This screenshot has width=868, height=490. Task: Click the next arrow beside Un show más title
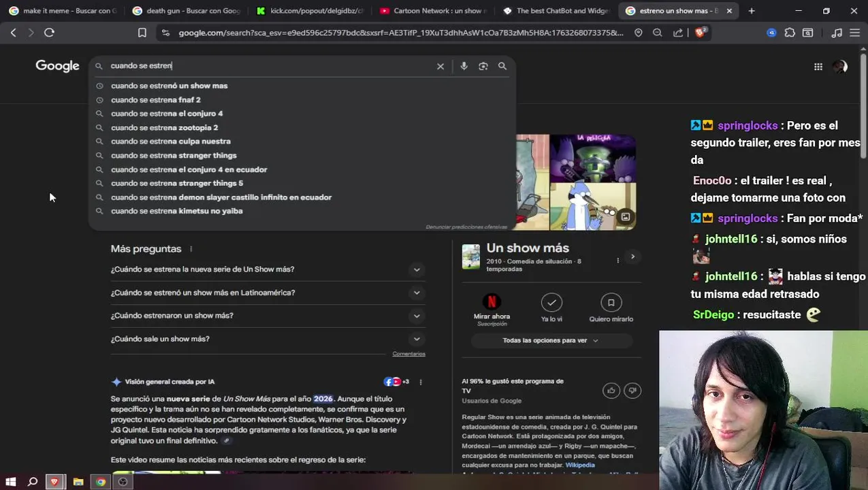pos(632,257)
